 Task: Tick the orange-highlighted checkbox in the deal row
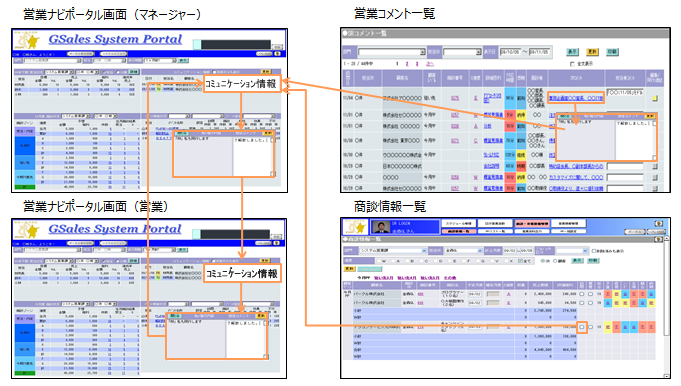(582, 327)
